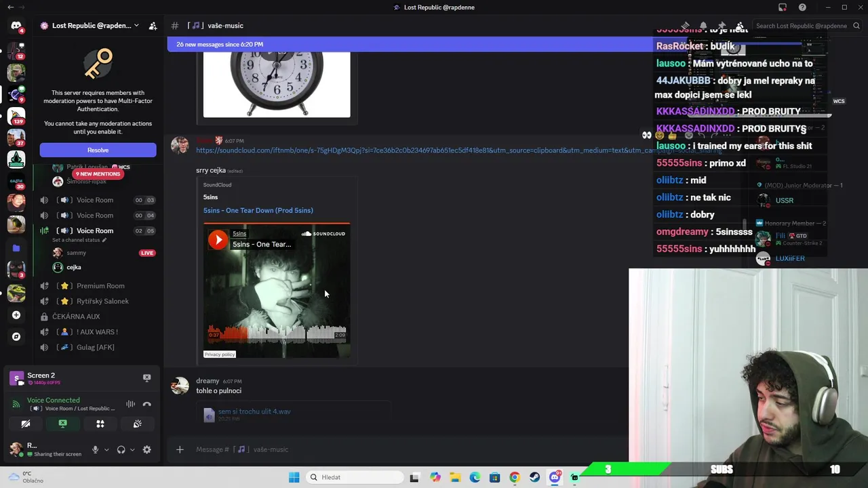Mute microphone in user panel
This screenshot has width=868, height=488.
95,449
